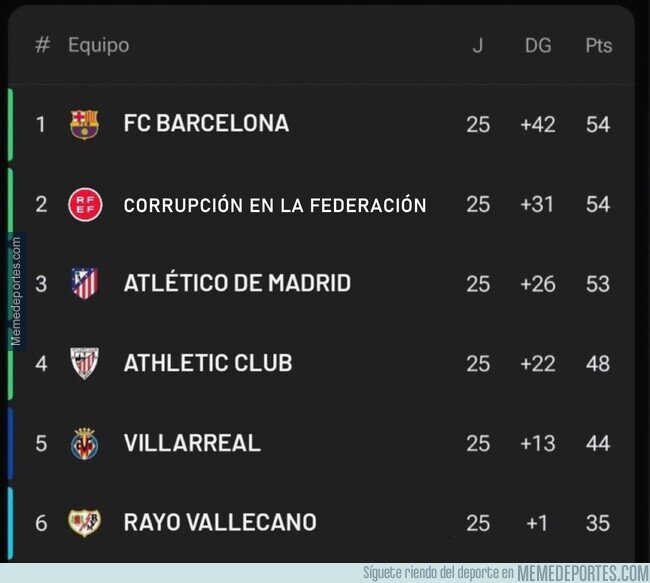Click the # position column header
The height and width of the screenshot is (583, 650).
(42, 45)
